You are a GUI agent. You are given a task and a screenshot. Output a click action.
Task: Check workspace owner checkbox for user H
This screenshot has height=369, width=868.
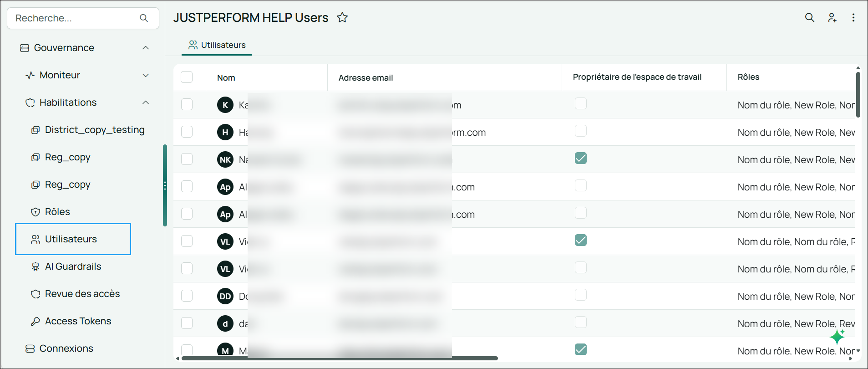(x=581, y=131)
